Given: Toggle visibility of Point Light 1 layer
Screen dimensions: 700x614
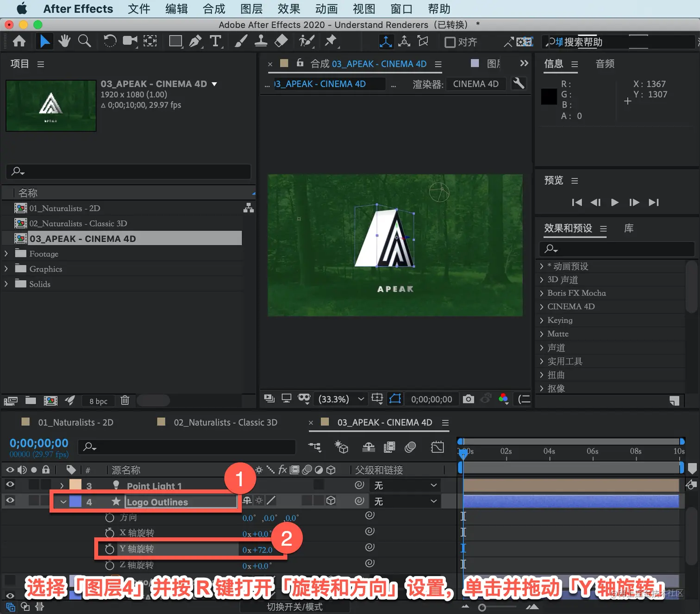Looking at the screenshot, I should click(10, 485).
